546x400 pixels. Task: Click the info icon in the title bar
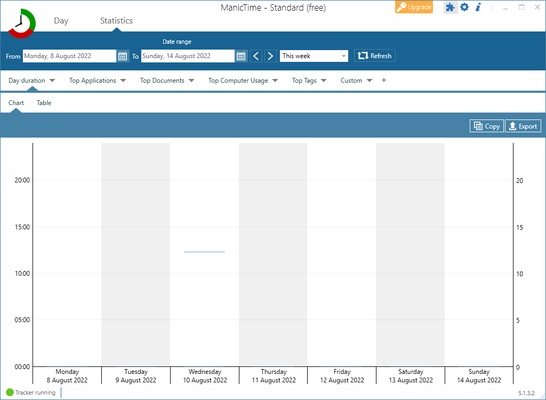(x=478, y=7)
